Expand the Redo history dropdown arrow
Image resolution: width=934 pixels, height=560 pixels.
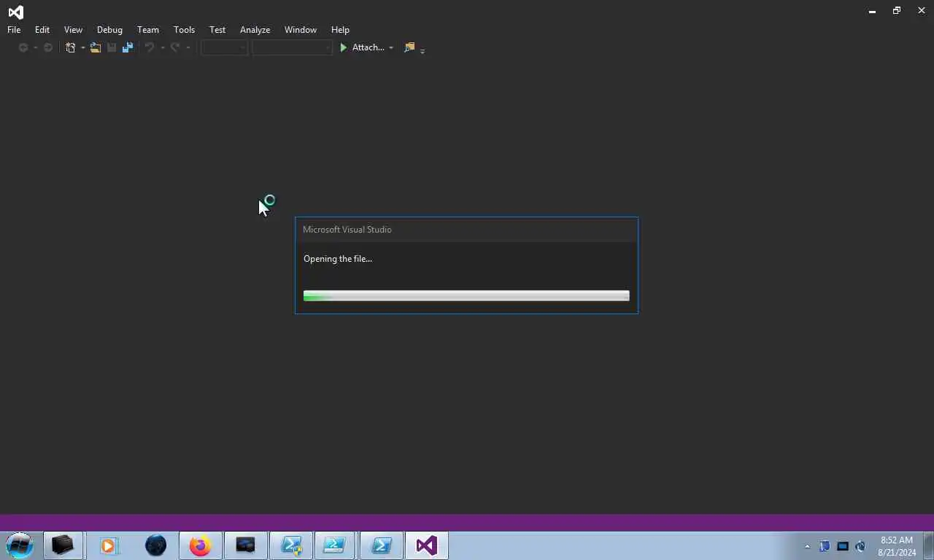[188, 48]
